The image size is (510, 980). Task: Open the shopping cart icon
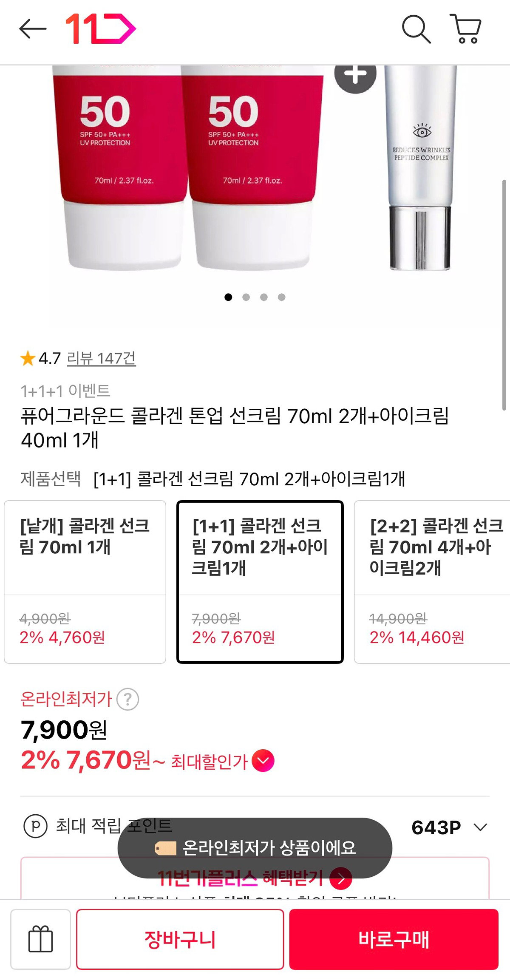tap(466, 29)
